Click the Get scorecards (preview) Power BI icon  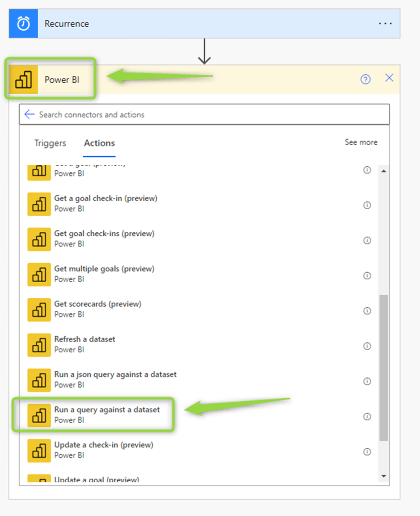39,309
